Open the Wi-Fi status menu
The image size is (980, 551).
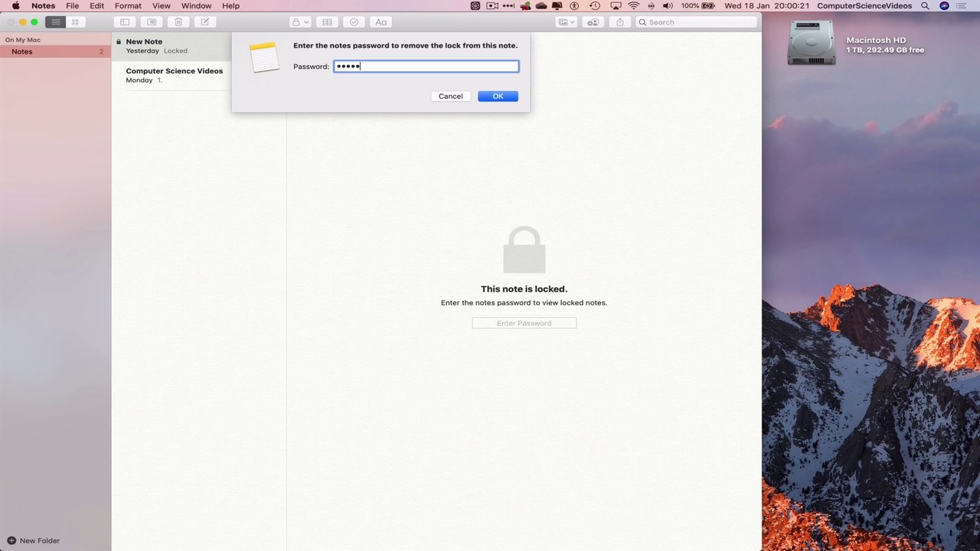(633, 5)
